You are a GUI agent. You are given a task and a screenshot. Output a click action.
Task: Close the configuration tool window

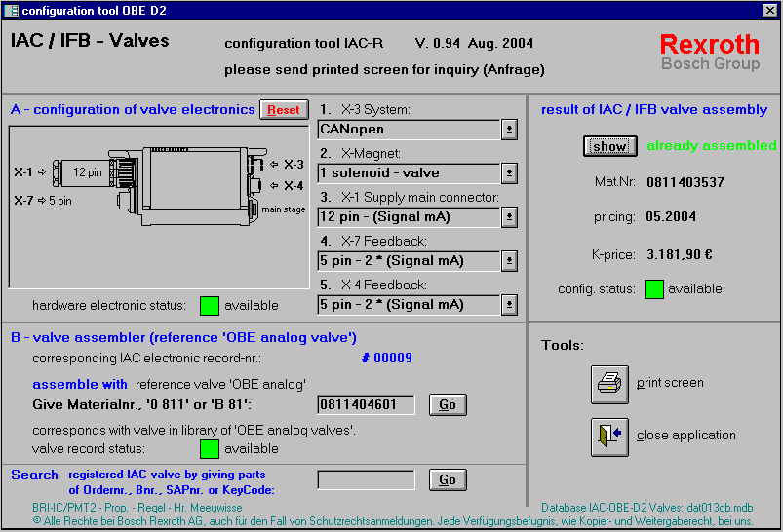pyautogui.click(x=769, y=10)
